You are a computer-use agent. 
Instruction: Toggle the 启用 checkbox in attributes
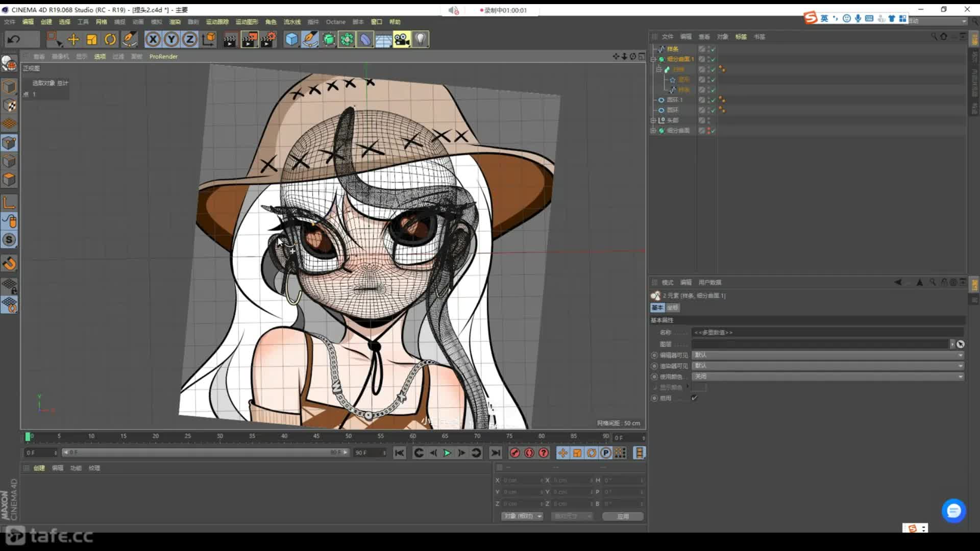click(694, 398)
